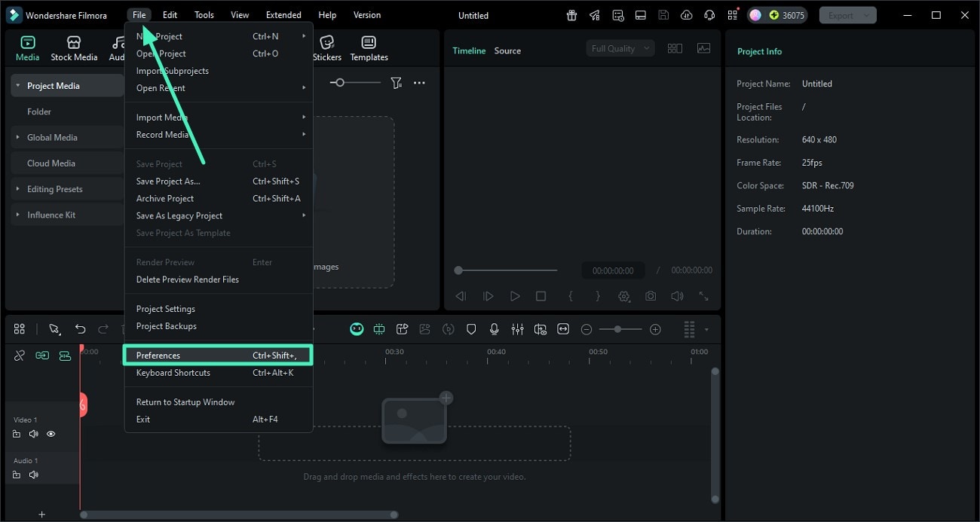This screenshot has width=980, height=522.
Task: Click the timeline zoom slider handle
Action: [617, 329]
